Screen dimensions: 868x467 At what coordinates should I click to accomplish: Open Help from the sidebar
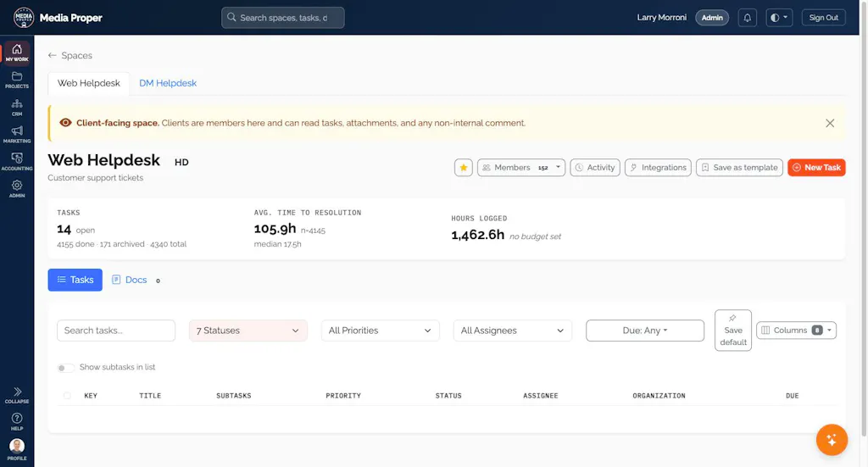pos(17,422)
